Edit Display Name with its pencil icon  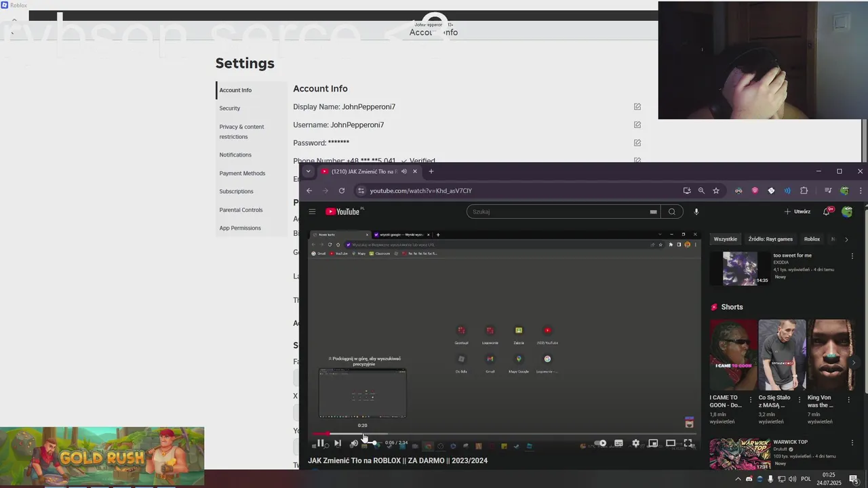coord(637,107)
